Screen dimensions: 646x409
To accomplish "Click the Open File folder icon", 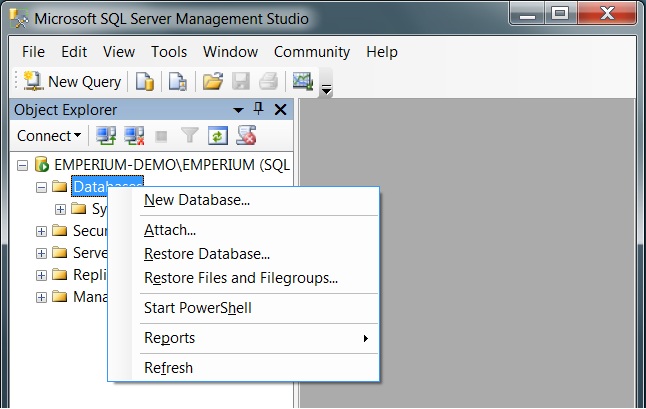I will point(211,82).
